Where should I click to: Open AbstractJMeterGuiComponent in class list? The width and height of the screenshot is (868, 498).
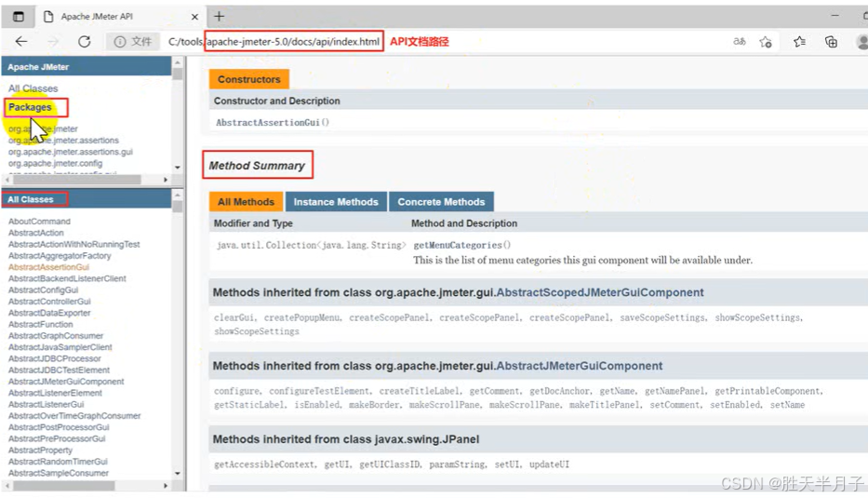[66, 382]
